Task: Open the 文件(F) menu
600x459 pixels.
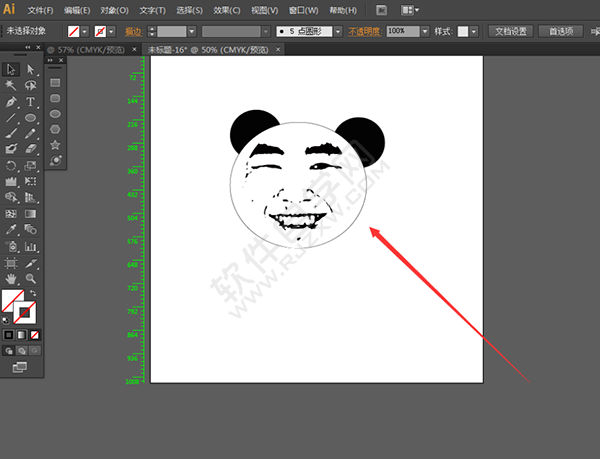Action: coord(40,10)
